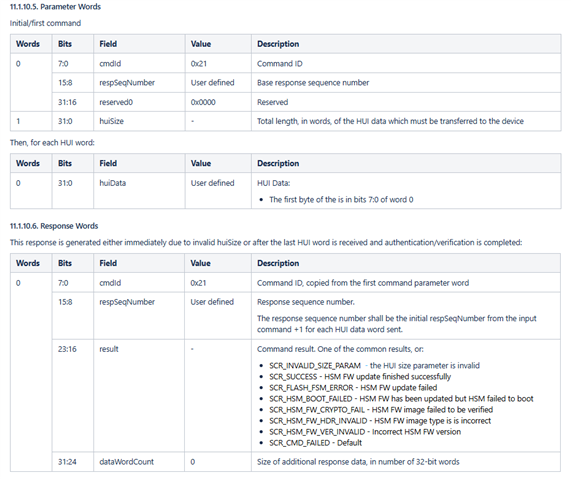Viewport: 571px width, 479px height.
Task: Click the SCR_HSM_FW_VER_INVALID bullet
Action: pos(365,432)
